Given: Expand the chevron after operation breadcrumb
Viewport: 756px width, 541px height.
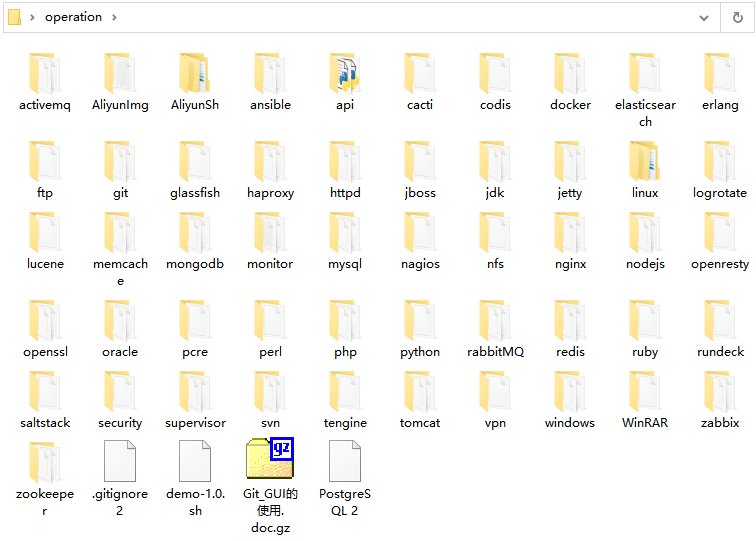Looking at the screenshot, I should (x=114, y=17).
